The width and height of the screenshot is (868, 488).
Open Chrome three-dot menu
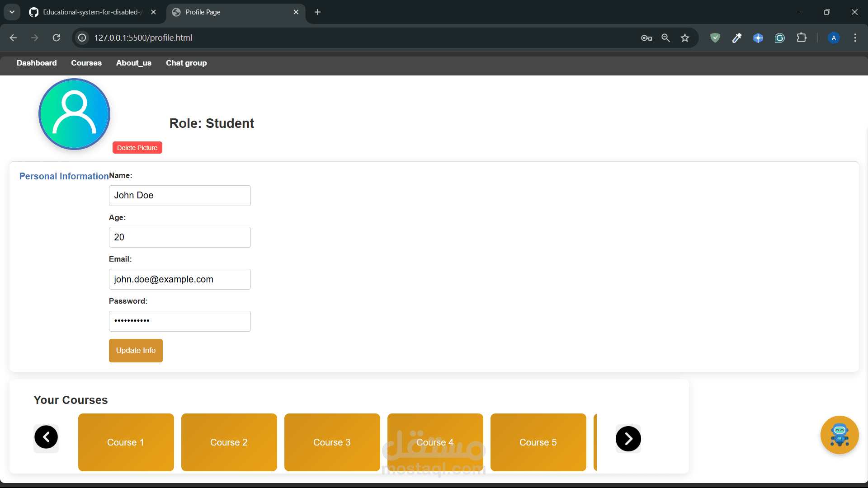(855, 38)
